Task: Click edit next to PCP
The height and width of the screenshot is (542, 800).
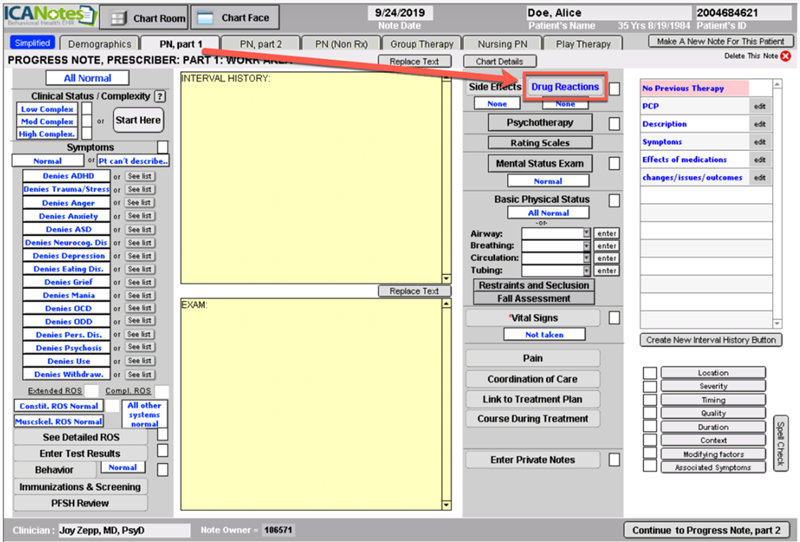Action: [x=760, y=105]
